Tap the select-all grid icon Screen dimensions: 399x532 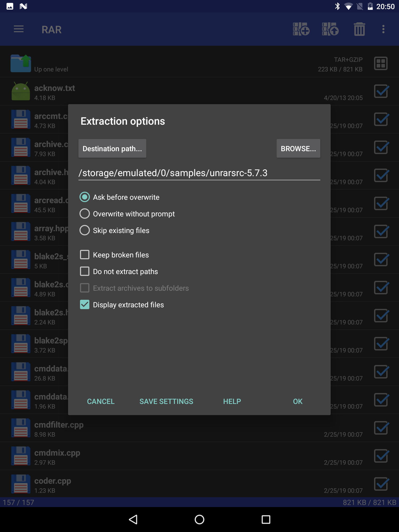381,64
